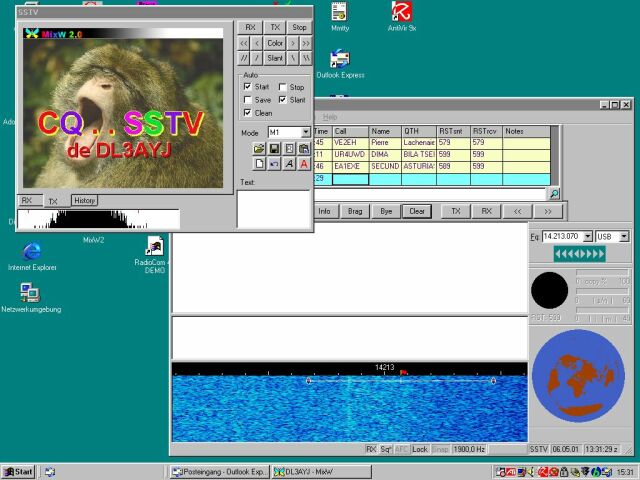
Task: Open RadioCom DEMO desktop shortcut
Action: [x=153, y=255]
